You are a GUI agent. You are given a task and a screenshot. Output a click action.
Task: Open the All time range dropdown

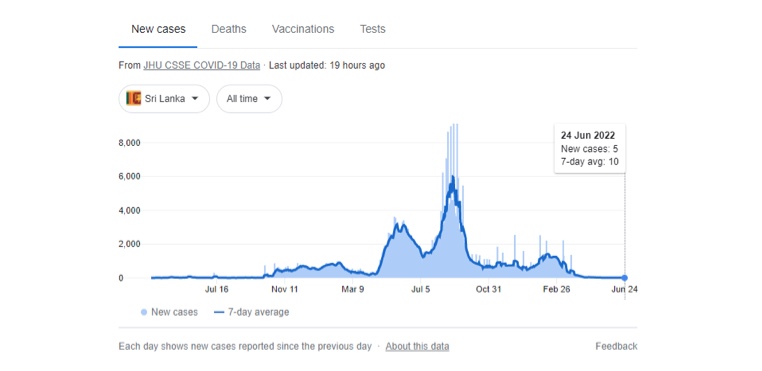(249, 99)
